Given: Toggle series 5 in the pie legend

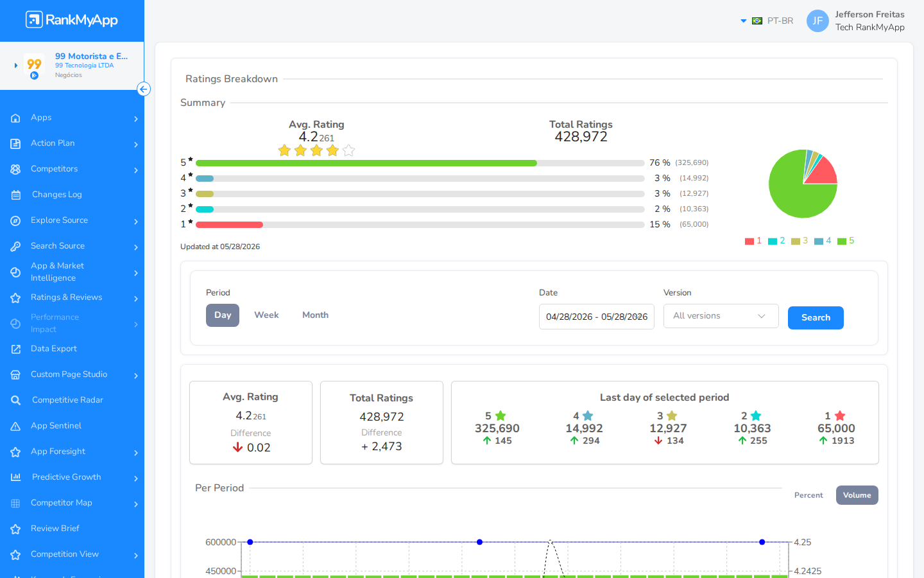Looking at the screenshot, I should click(x=846, y=241).
